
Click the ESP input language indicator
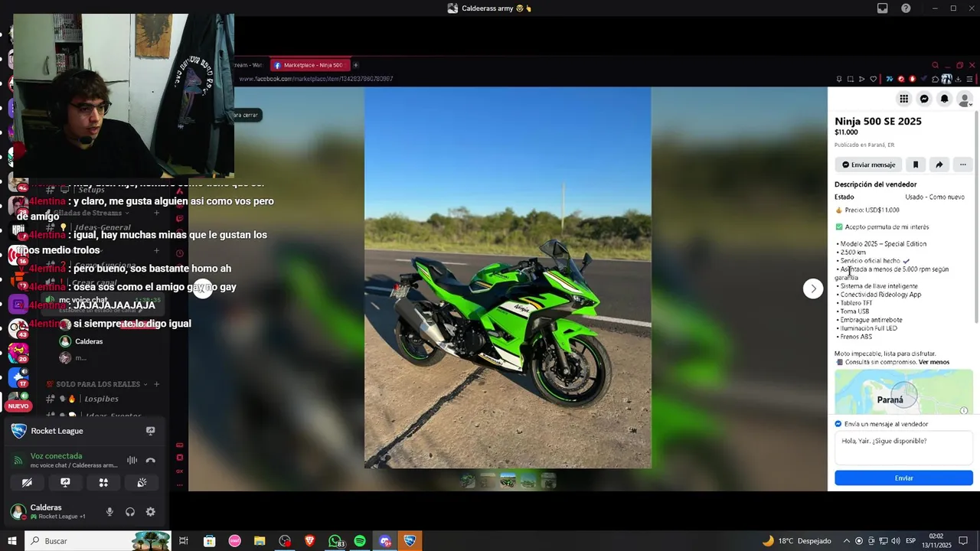[910, 541]
